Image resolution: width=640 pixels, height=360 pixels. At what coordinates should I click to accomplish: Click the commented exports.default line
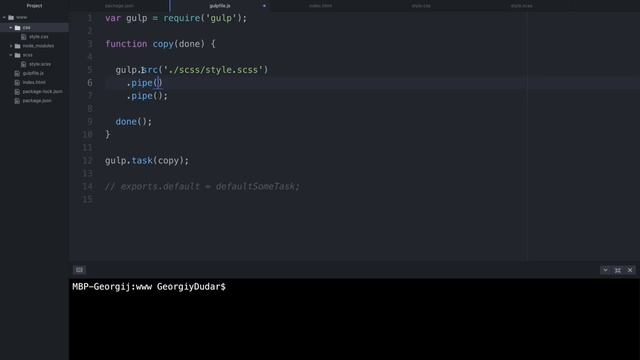pos(202,187)
